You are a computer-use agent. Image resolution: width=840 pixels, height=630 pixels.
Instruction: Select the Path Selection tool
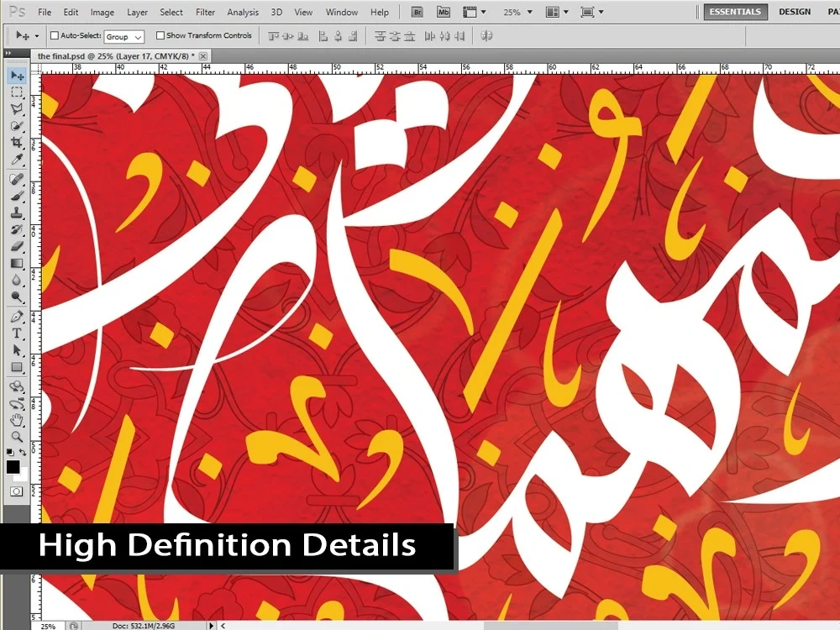point(17,350)
